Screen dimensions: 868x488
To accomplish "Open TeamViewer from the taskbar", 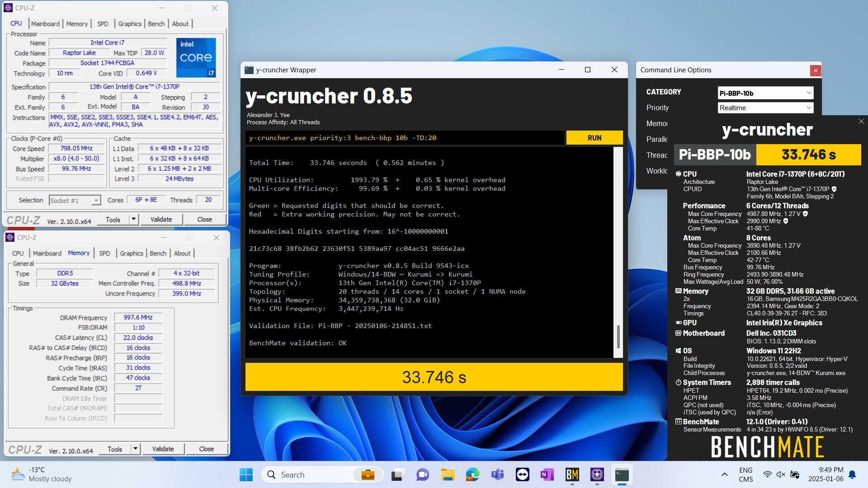I will [x=522, y=474].
